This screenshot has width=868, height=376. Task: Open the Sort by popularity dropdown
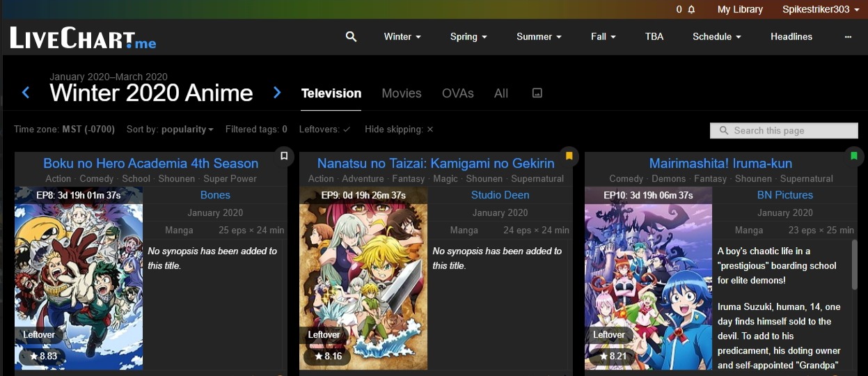click(x=170, y=130)
